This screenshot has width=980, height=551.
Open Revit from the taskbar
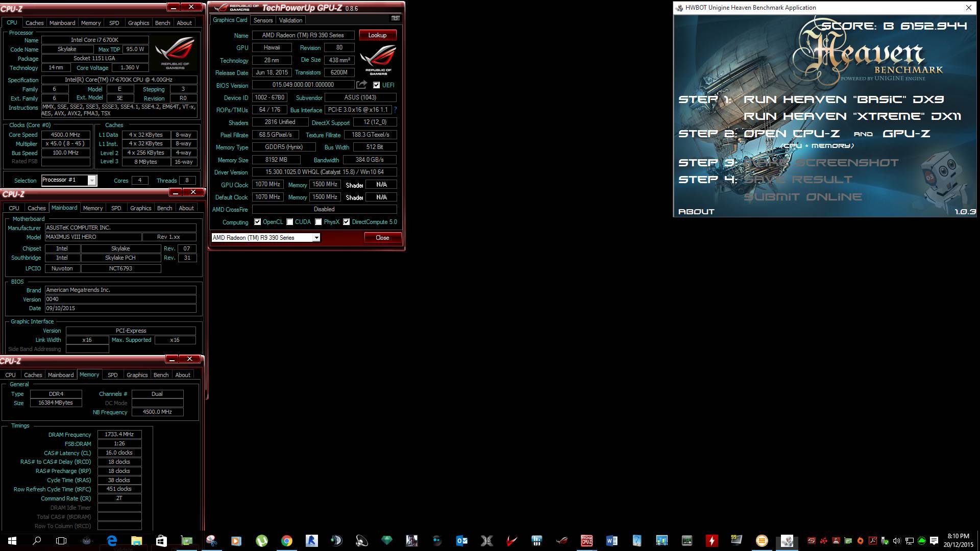[x=312, y=541]
